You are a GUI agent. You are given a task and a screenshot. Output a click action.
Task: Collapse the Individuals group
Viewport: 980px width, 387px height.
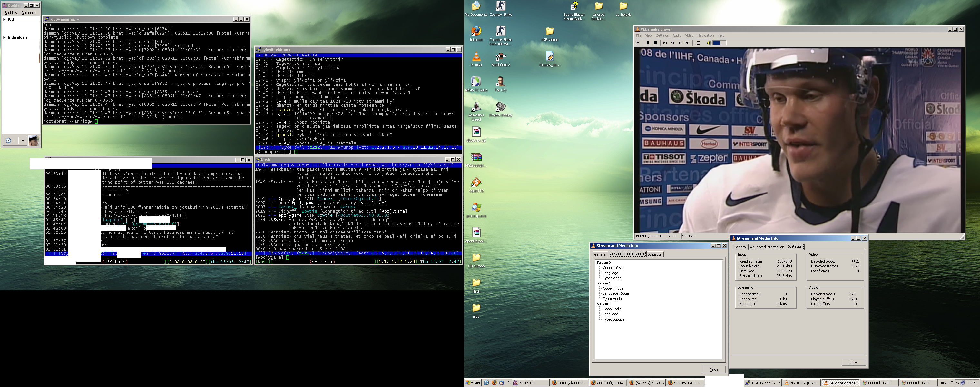pos(5,38)
